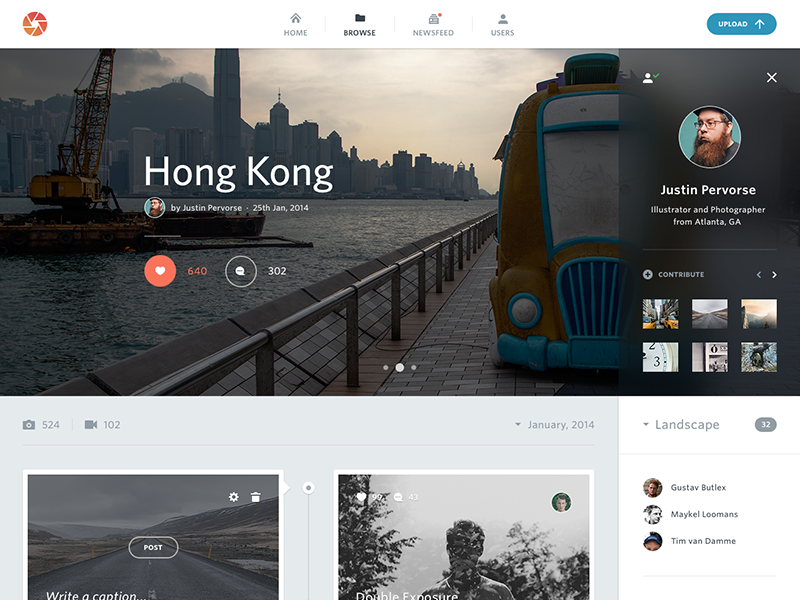Image resolution: width=800 pixels, height=600 pixels.
Task: Click the Upload button
Action: [741, 24]
